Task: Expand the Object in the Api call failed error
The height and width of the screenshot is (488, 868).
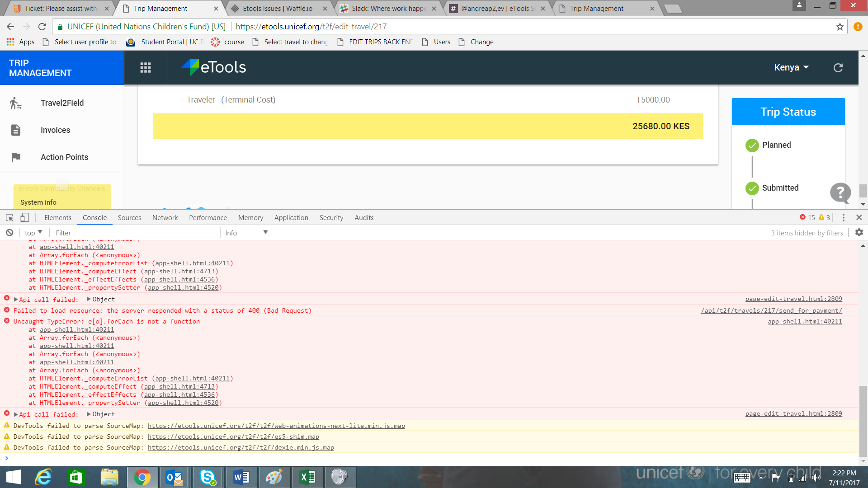Action: pyautogui.click(x=89, y=299)
